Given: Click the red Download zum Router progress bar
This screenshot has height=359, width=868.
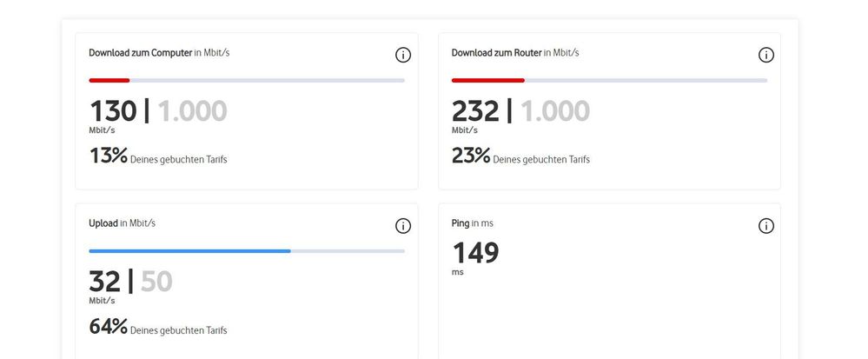Looking at the screenshot, I should 487,80.
